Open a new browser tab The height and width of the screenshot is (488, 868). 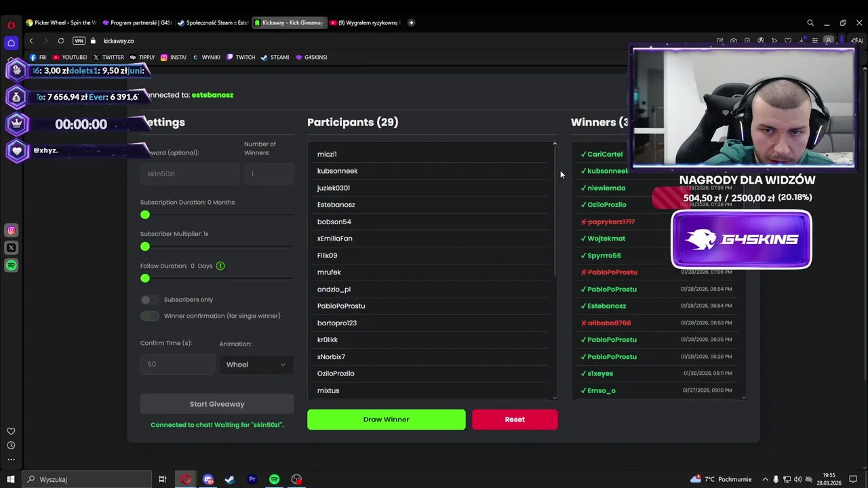(x=411, y=22)
